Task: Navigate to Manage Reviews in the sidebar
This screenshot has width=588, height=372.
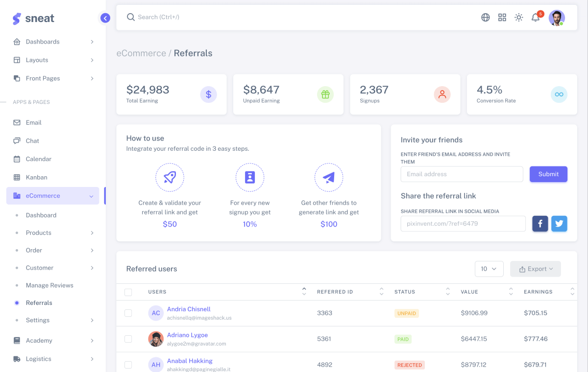Action: coord(49,285)
